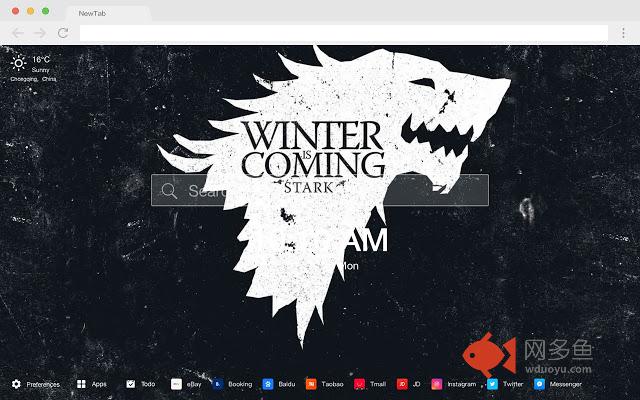Click the Booking link text
Viewport: 640px width, 400px height.
tap(240, 384)
